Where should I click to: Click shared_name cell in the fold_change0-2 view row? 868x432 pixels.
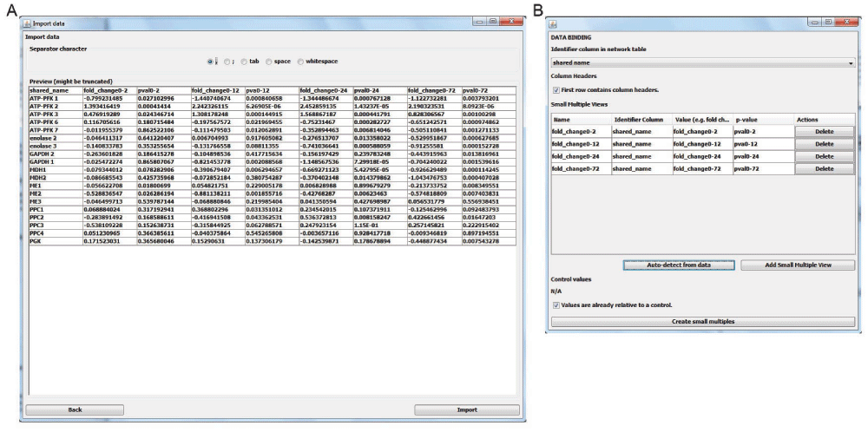click(x=642, y=132)
